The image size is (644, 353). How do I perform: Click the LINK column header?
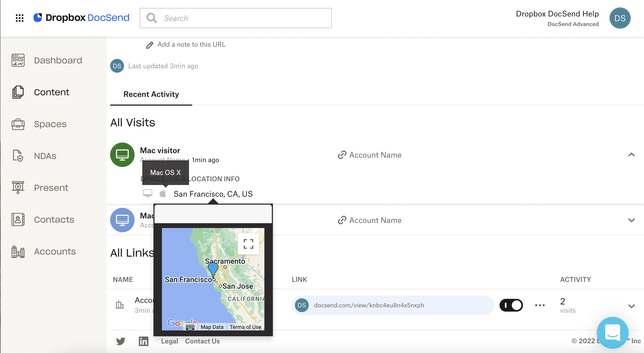click(299, 279)
